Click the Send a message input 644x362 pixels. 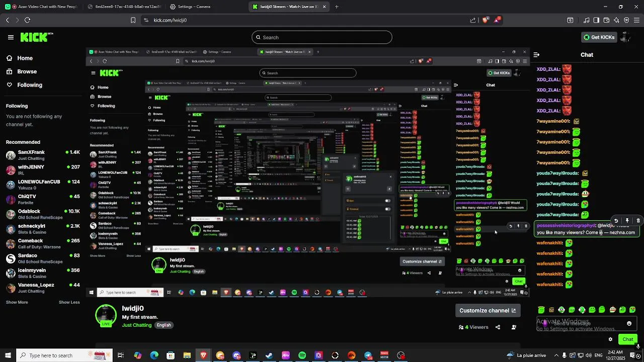[586, 324]
